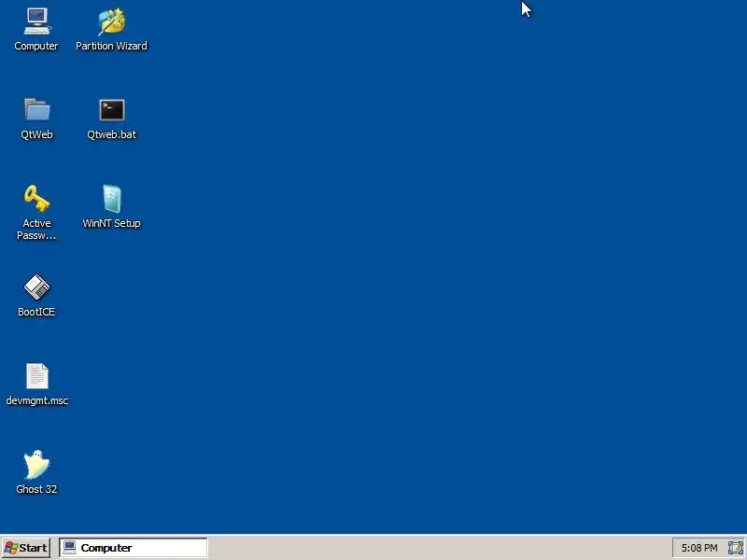
Task: Click the Computer taskbar button
Action: (134, 548)
